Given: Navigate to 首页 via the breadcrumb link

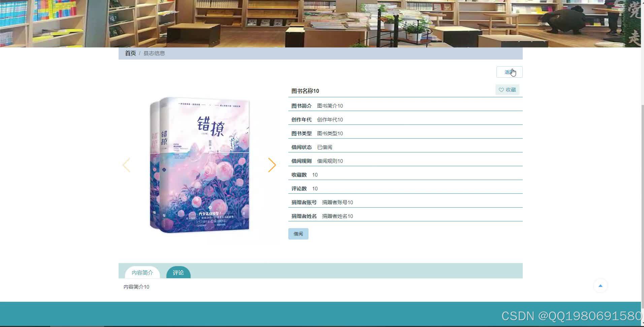Looking at the screenshot, I should click(x=130, y=53).
